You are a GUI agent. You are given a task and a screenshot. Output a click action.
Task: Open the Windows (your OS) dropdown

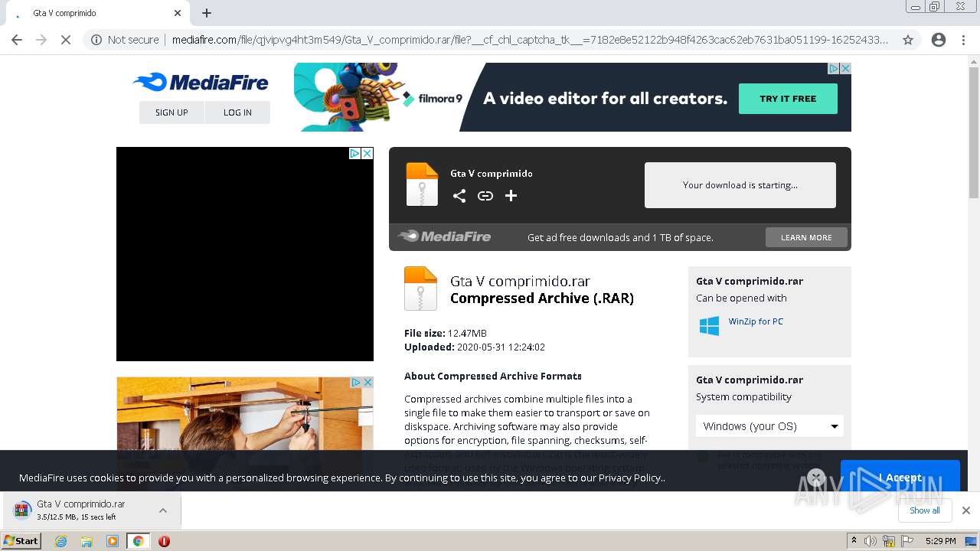click(x=769, y=426)
